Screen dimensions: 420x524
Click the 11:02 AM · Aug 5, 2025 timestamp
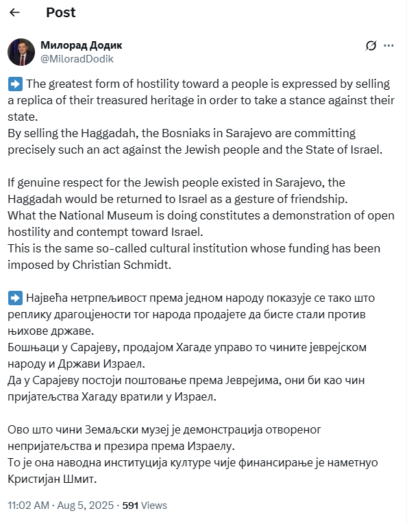coord(61,505)
